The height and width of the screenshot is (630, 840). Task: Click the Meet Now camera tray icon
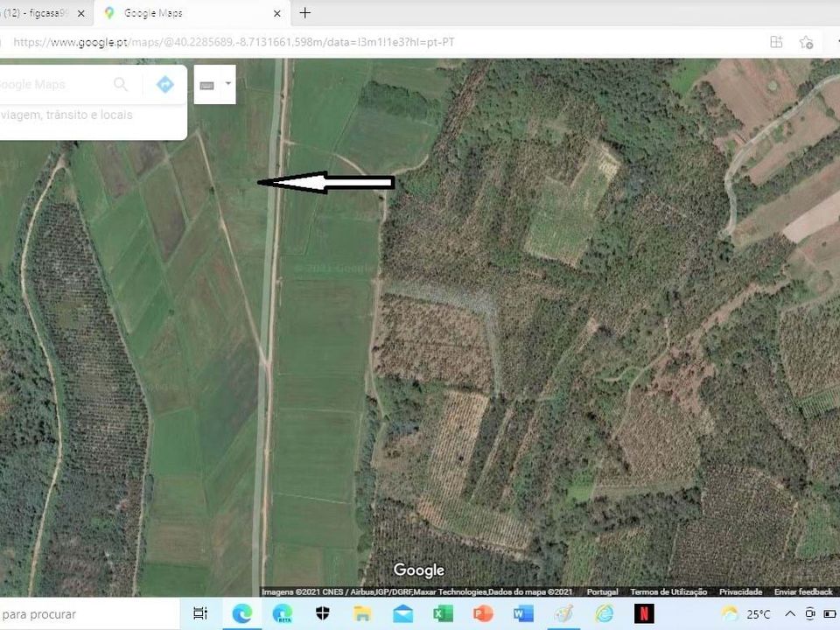coord(810,614)
